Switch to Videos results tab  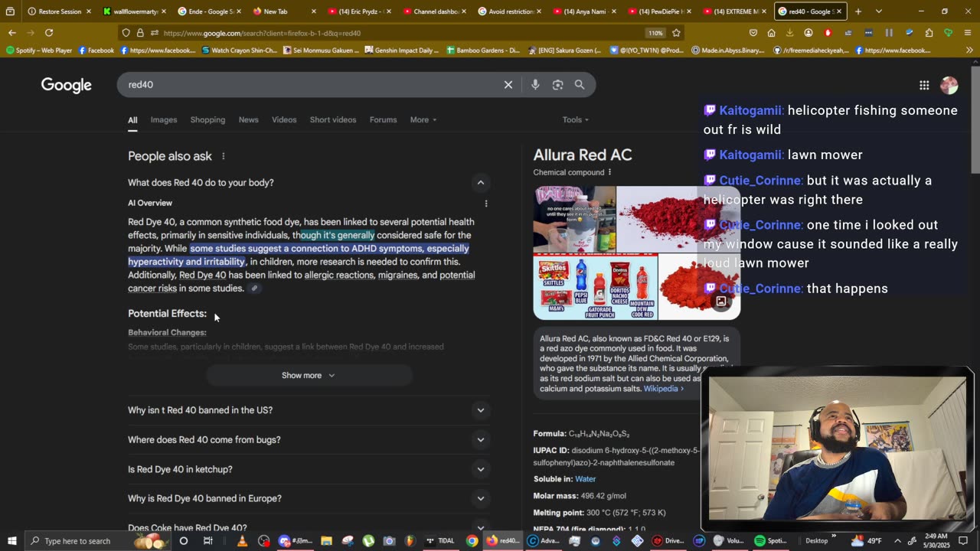coord(284,120)
